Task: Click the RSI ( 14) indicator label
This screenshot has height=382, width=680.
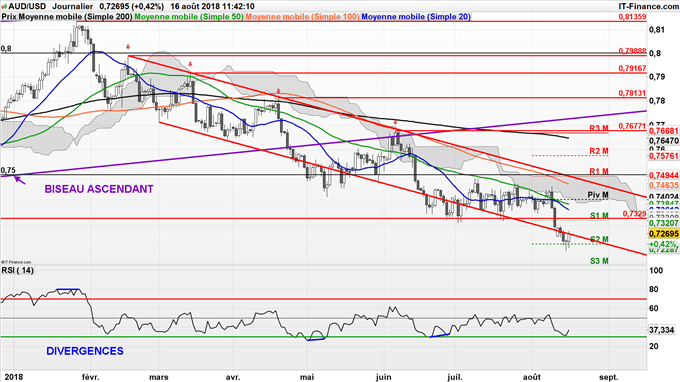Action: click(x=17, y=270)
